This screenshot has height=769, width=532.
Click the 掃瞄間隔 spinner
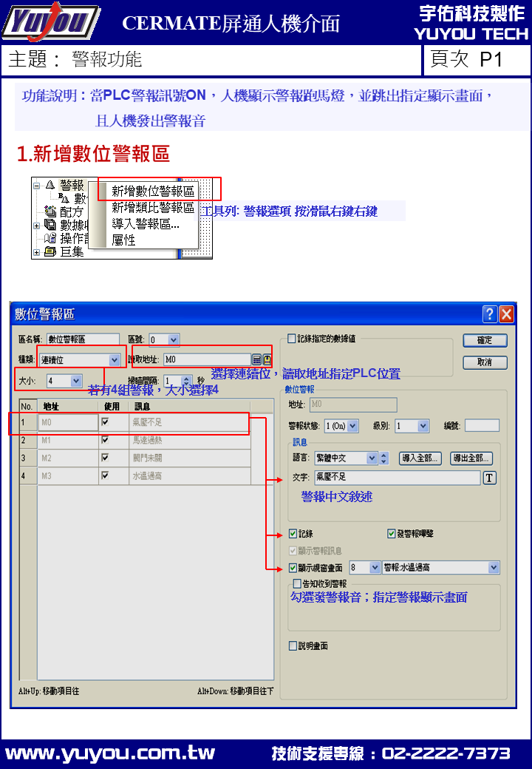point(187,381)
